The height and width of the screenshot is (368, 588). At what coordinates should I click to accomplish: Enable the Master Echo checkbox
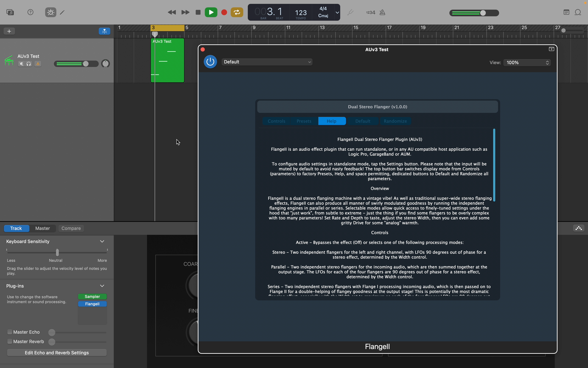(9, 332)
